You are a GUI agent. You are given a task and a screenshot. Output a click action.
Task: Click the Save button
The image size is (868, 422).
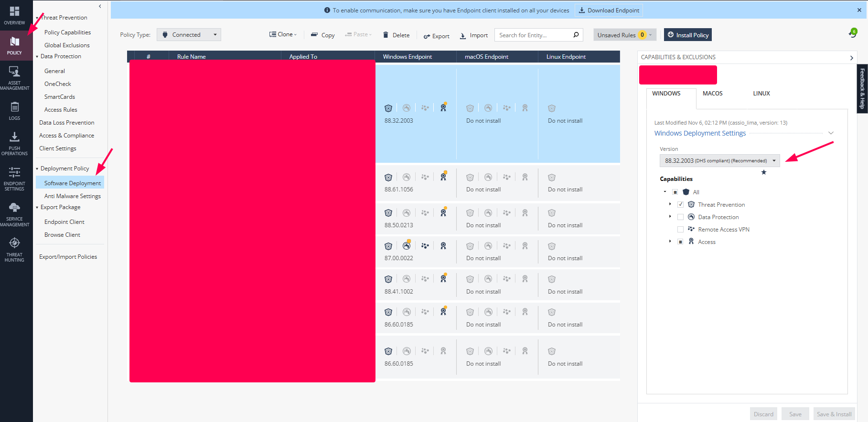pyautogui.click(x=795, y=414)
